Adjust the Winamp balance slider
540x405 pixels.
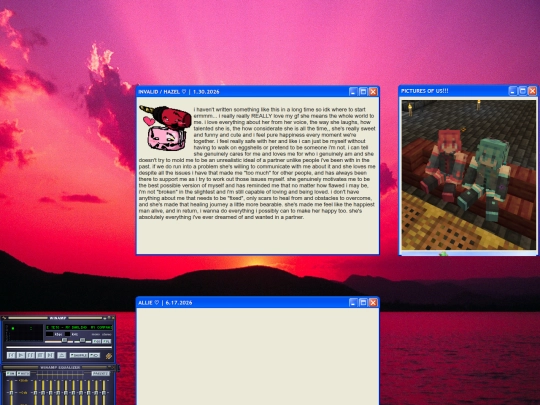point(83,341)
